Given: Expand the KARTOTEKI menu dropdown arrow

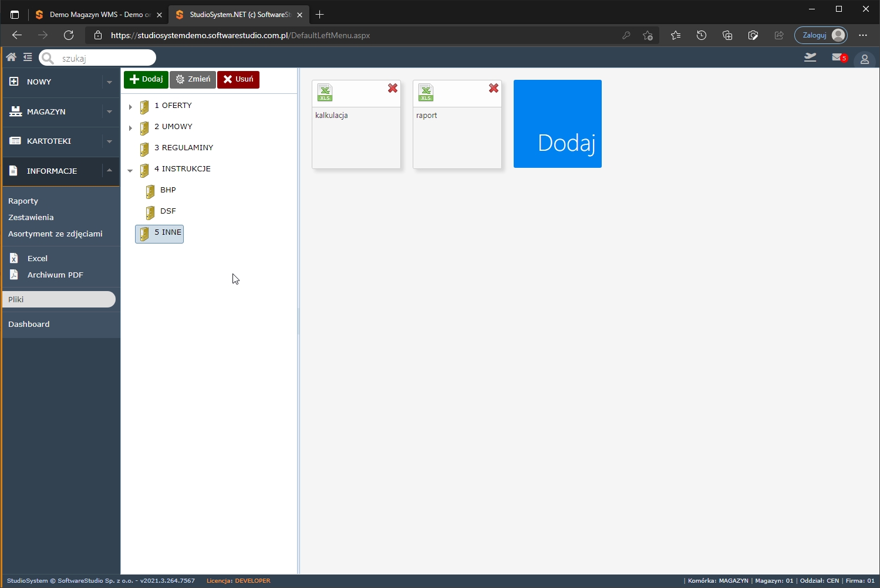Looking at the screenshot, I should 109,141.
